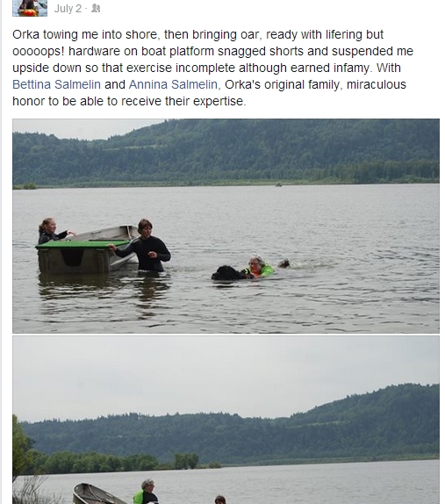Screen dimensions: 445x504
Task: Click the poster's kayak profile picture
Action: pos(30,8)
